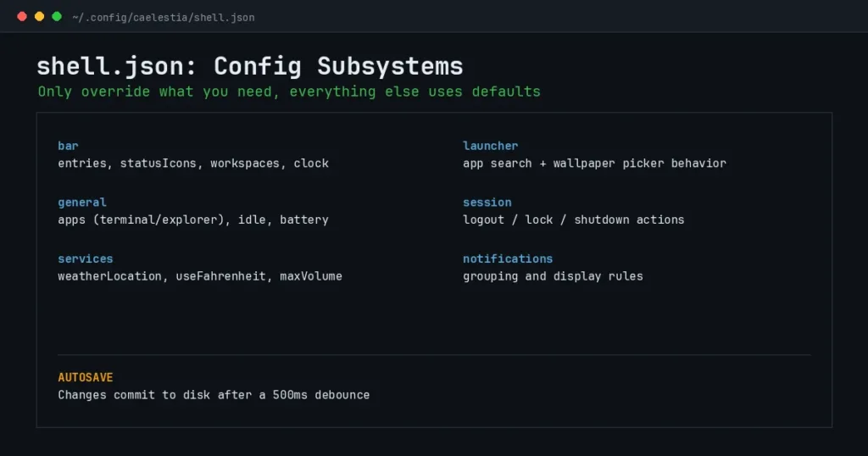The image size is (868, 456).
Task: Select the 'services' subsystem label
Action: (x=86, y=259)
